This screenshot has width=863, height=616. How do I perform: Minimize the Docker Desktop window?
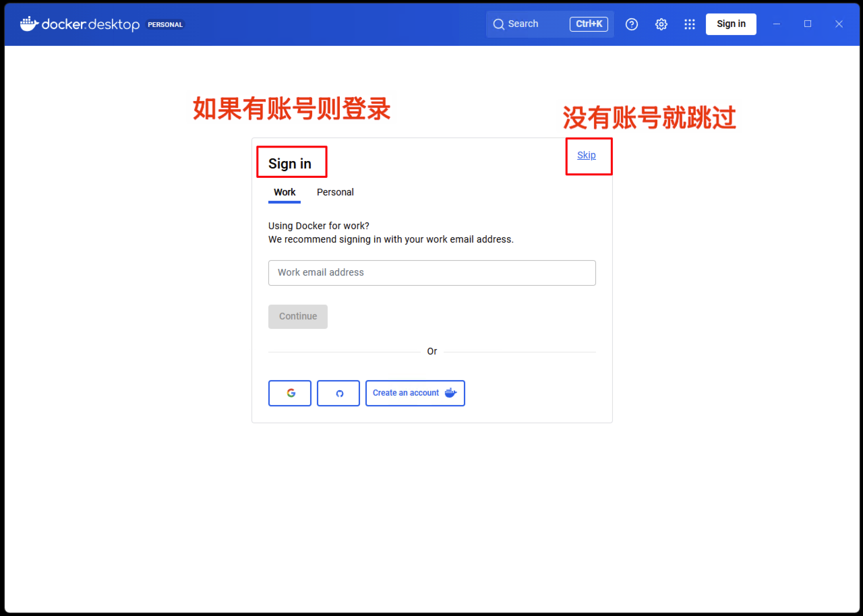(777, 24)
